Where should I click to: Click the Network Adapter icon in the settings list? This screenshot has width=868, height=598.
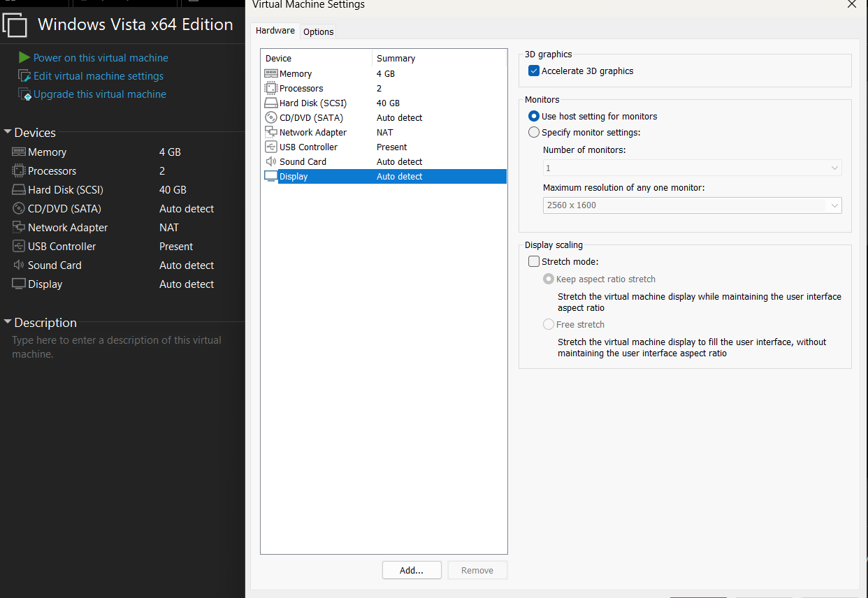click(x=271, y=132)
